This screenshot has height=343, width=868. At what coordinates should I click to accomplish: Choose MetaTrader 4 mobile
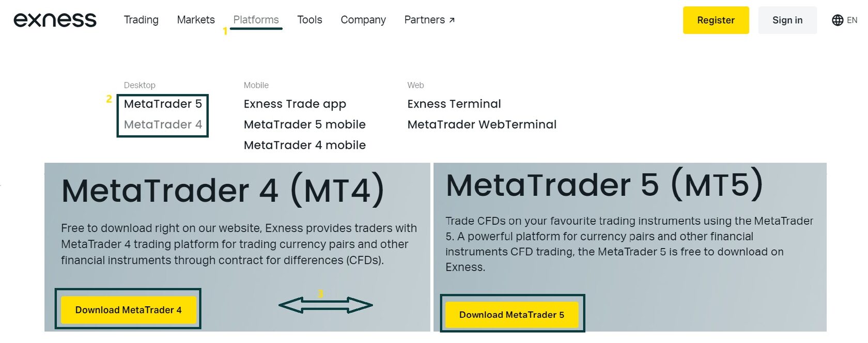[x=304, y=145]
